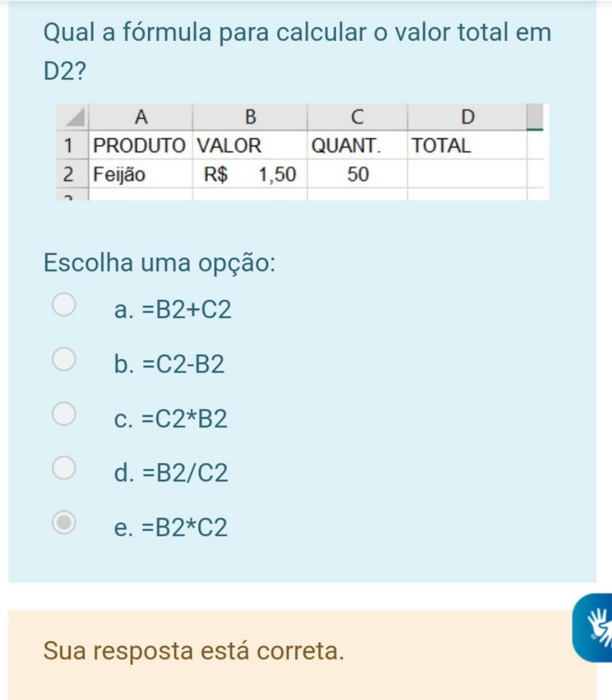Click the quantity cell showing 50
This screenshot has width=612, height=700.
coord(357,174)
